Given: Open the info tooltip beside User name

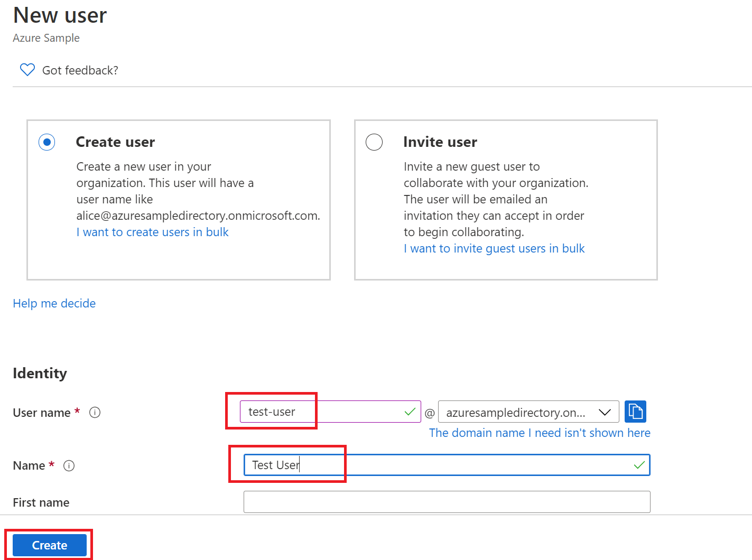Looking at the screenshot, I should tap(95, 412).
